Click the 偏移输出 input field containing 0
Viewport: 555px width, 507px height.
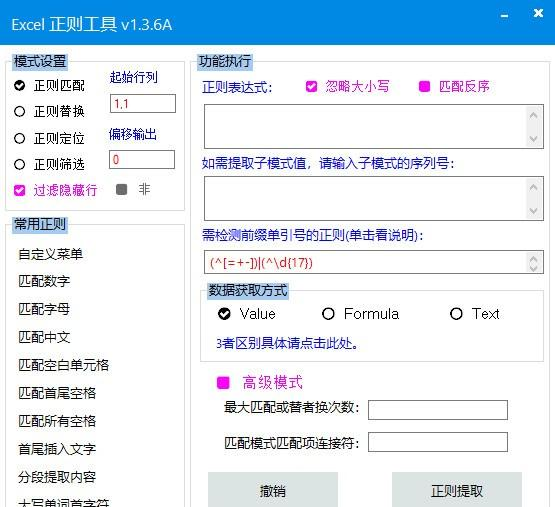point(142,159)
